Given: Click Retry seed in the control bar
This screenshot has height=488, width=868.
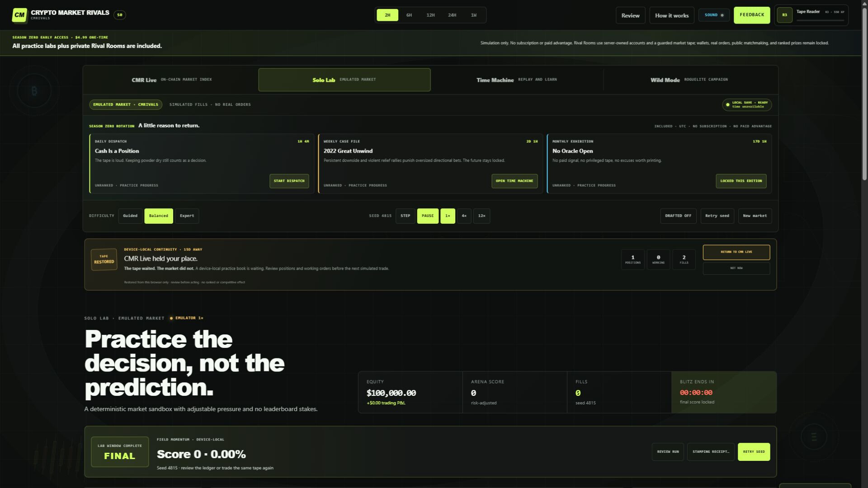Looking at the screenshot, I should 717,216.
